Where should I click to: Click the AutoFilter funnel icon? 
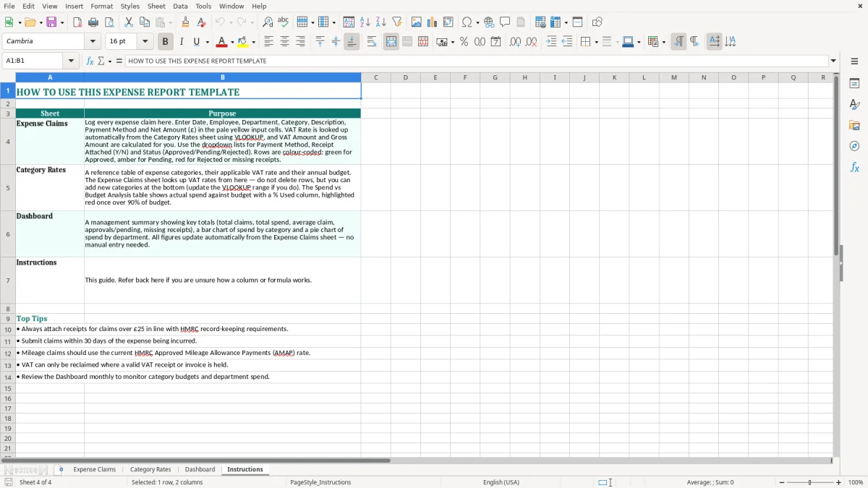397,22
